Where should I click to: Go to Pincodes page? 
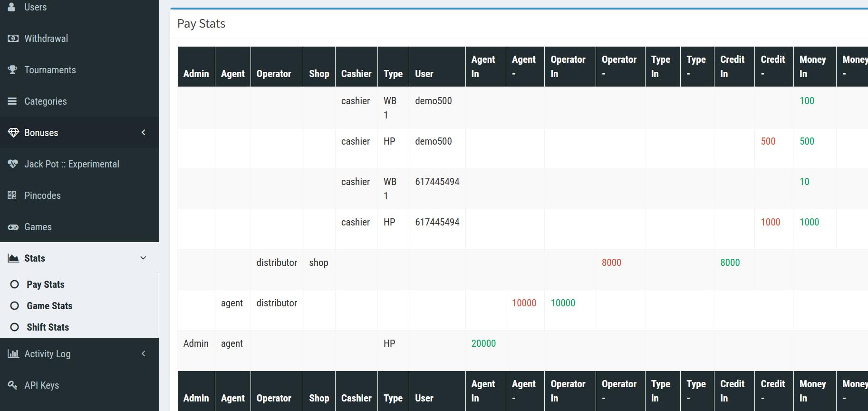79,196
